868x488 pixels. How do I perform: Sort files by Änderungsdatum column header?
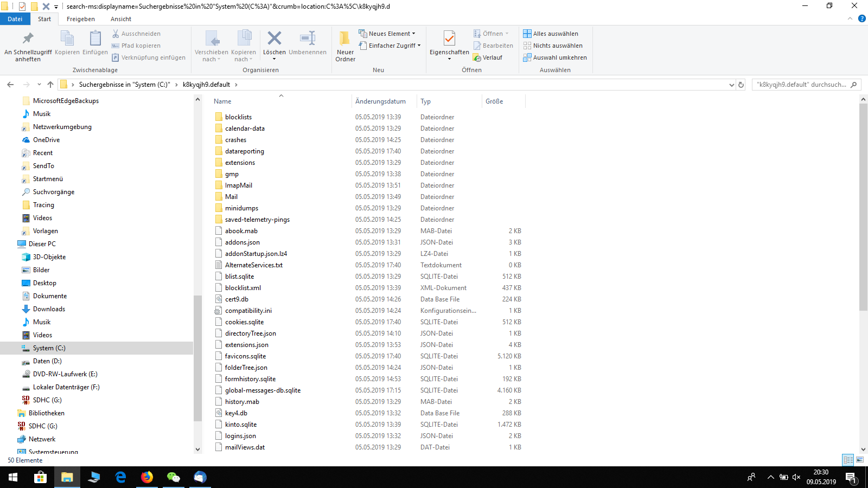pos(380,101)
